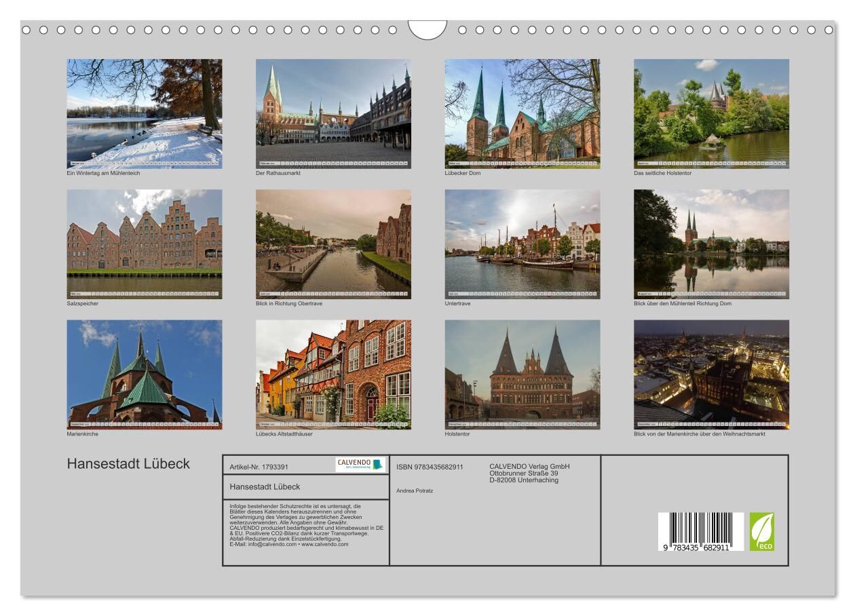Open the Rathausmarkt image
The width and height of the screenshot is (855, 616).
pyautogui.click(x=333, y=113)
